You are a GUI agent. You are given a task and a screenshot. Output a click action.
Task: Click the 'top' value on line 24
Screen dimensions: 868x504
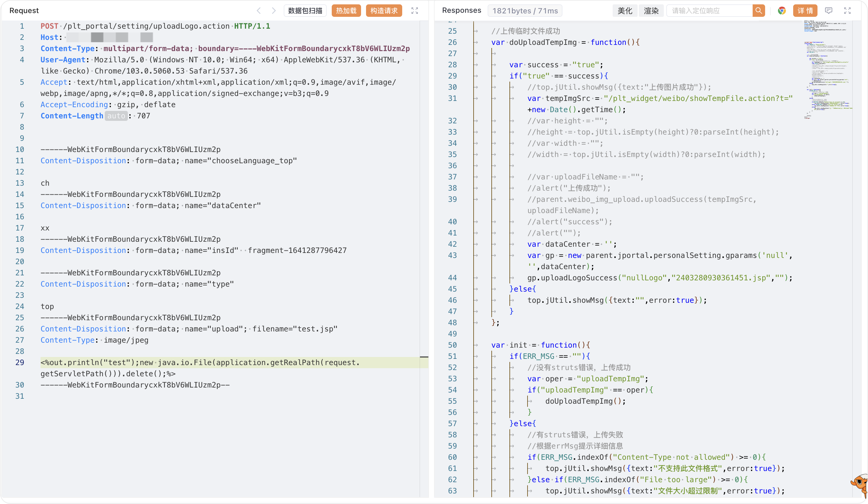[47, 307]
